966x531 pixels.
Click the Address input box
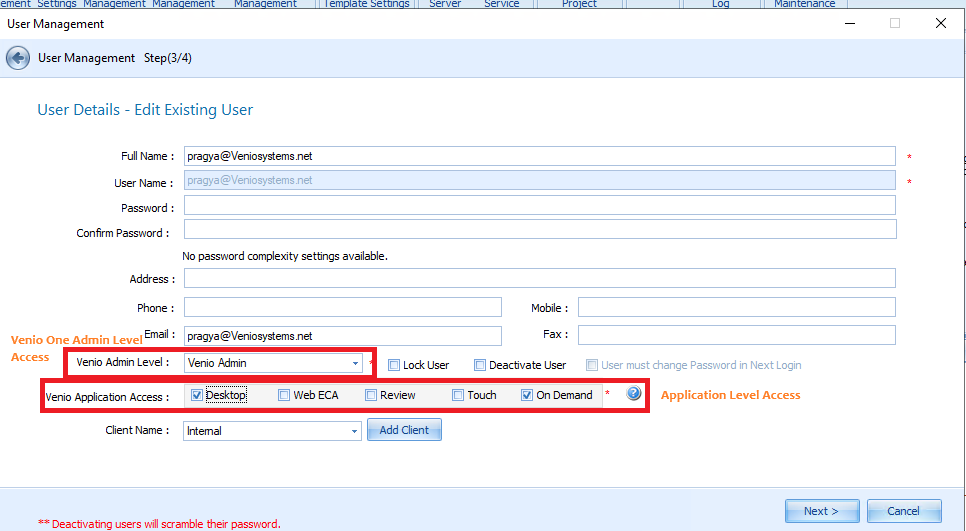(540, 278)
